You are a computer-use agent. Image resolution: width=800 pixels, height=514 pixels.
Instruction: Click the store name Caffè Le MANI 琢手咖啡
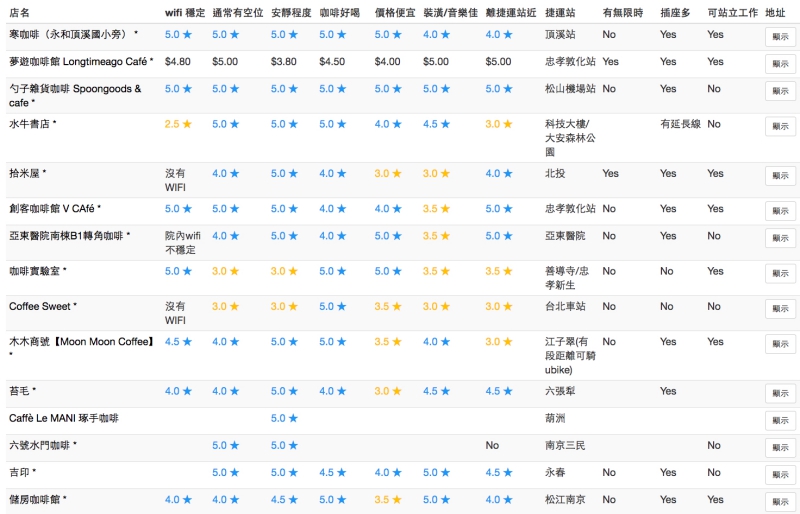point(64,418)
